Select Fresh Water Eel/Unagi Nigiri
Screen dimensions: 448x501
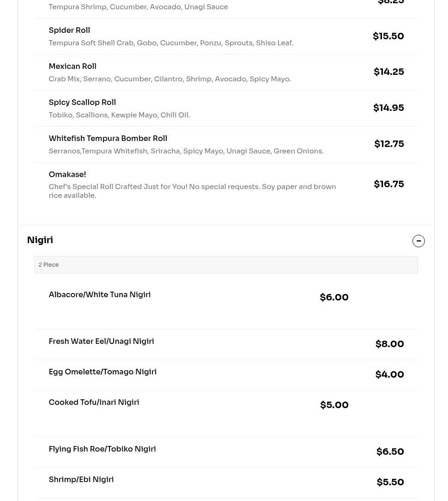101,342
